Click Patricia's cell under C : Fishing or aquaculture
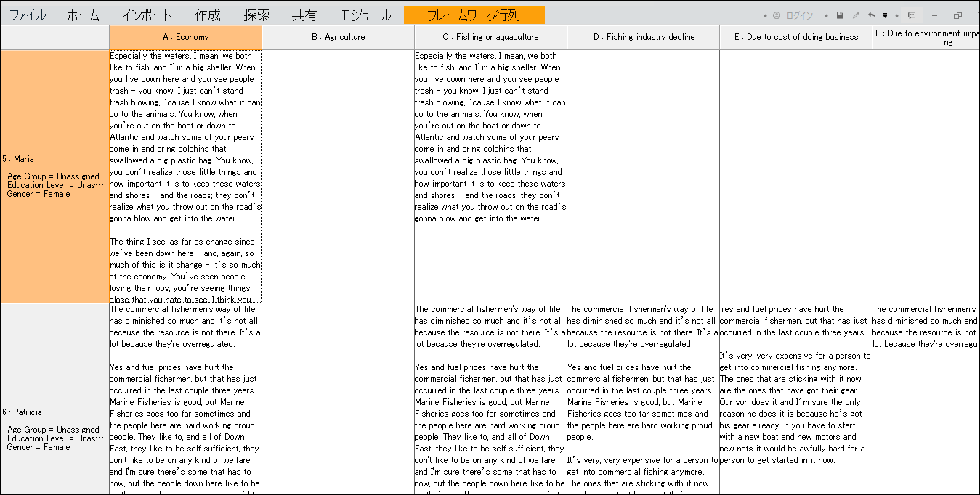This screenshot has height=495, width=980. 490,399
